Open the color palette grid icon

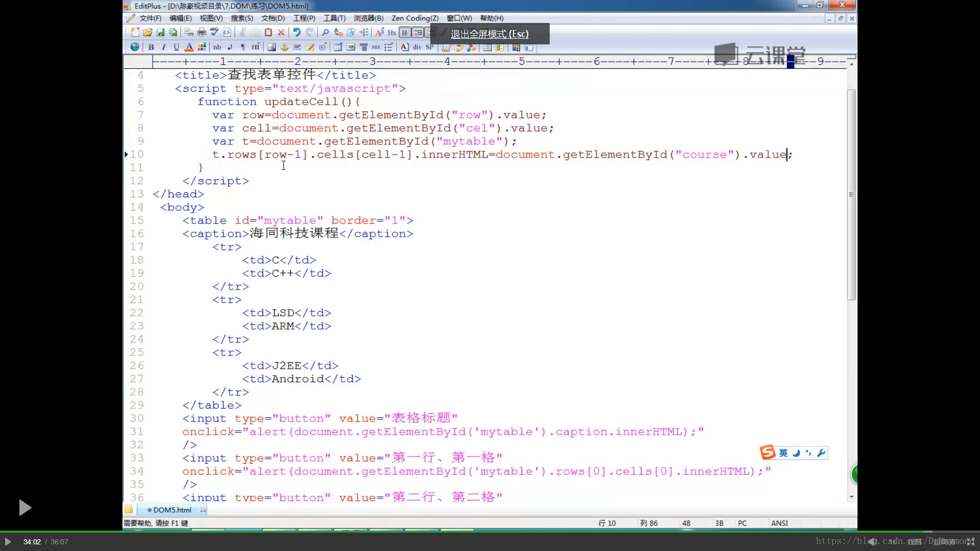202,47
